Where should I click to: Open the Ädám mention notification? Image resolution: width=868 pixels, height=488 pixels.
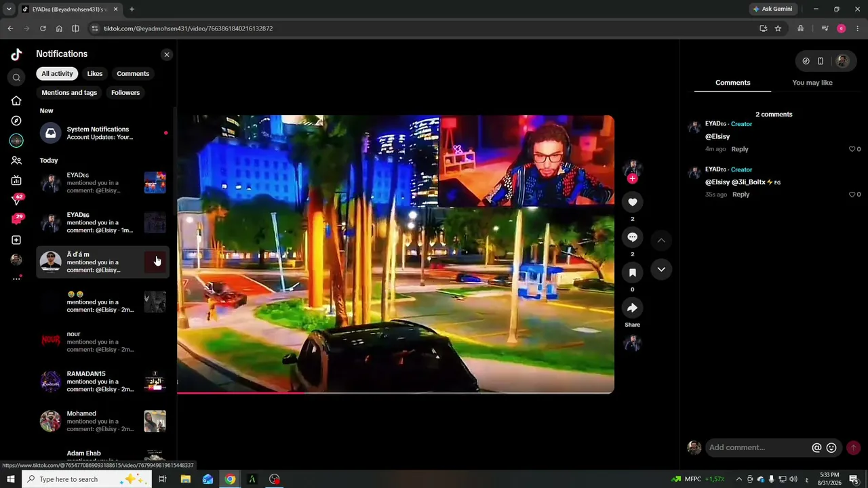pos(103,262)
